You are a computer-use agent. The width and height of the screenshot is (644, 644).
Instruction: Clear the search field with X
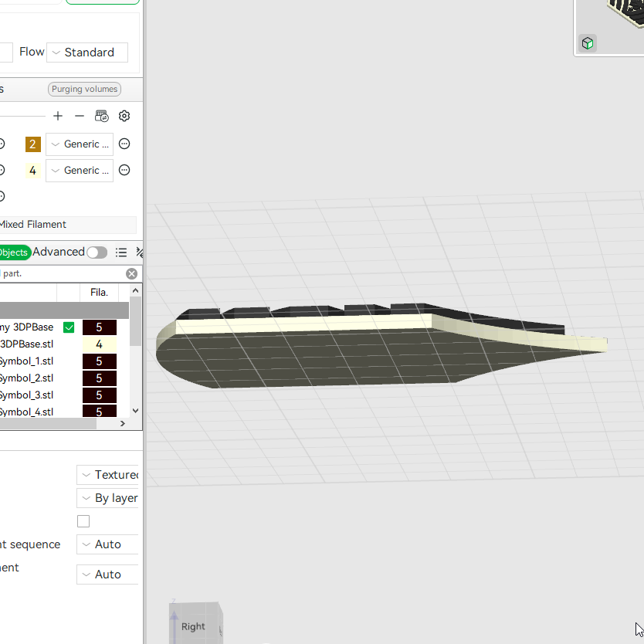131,274
